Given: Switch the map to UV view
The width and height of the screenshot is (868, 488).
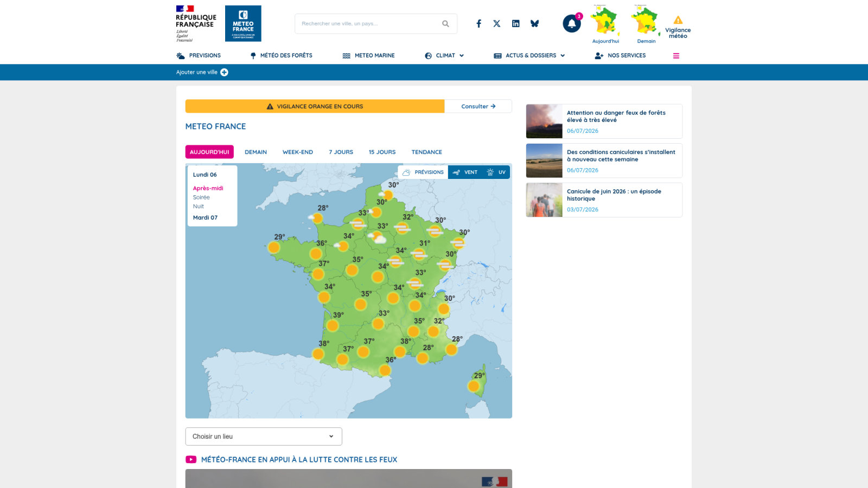Looking at the screenshot, I should point(496,172).
